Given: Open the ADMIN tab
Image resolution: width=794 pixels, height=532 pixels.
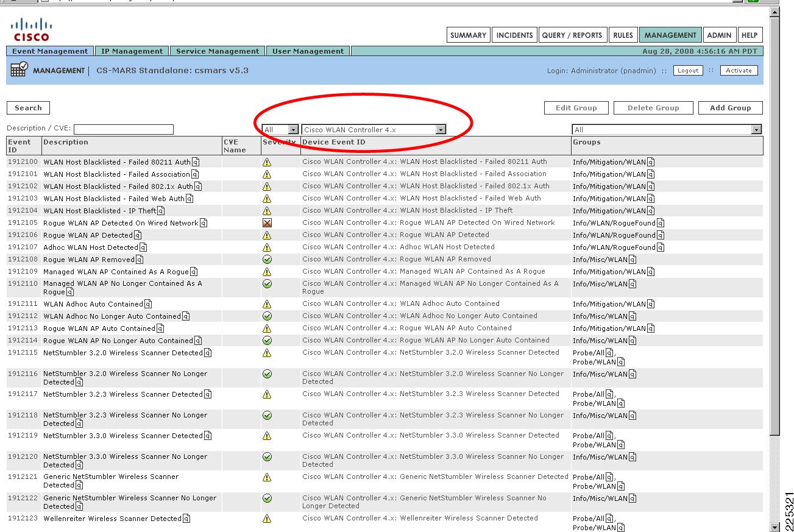Looking at the screenshot, I should point(719,35).
